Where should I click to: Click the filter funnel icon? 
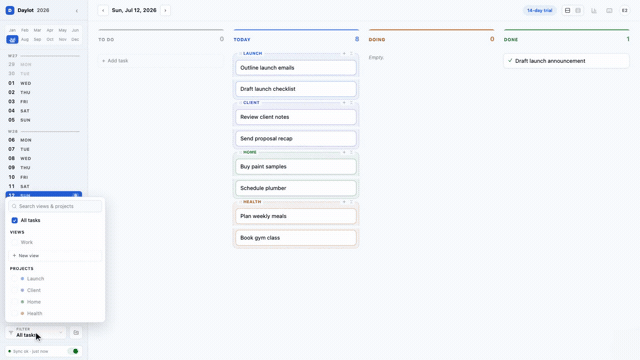pos(11,333)
